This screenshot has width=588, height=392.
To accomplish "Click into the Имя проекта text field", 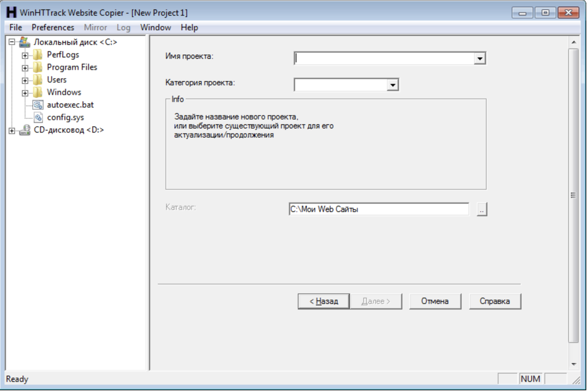I will (x=384, y=59).
